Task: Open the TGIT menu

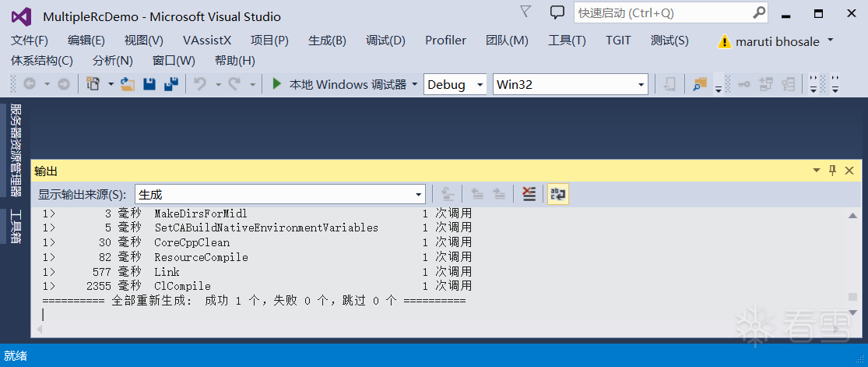Action: (x=618, y=41)
